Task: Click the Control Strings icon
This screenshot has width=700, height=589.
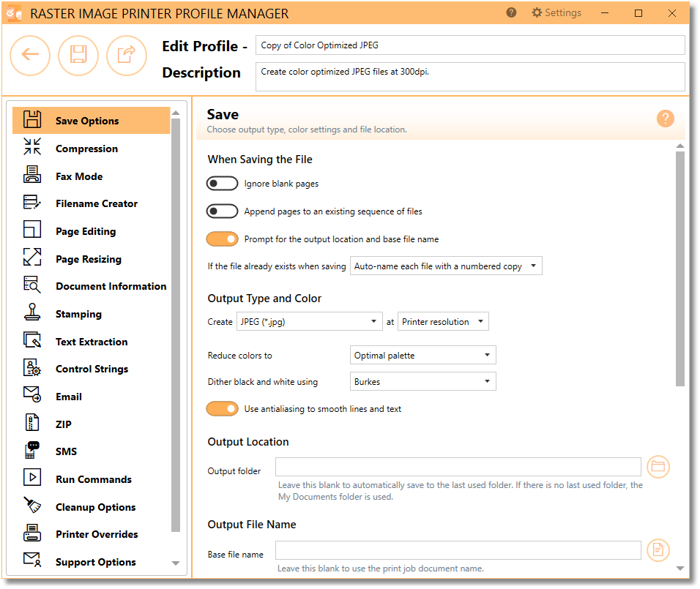Action: point(32,367)
